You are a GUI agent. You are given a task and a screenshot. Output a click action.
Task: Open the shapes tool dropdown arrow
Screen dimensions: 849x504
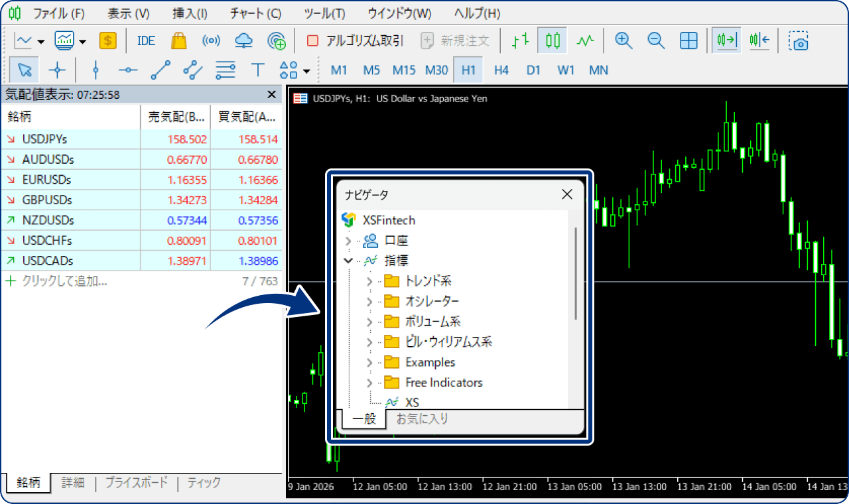click(x=306, y=71)
